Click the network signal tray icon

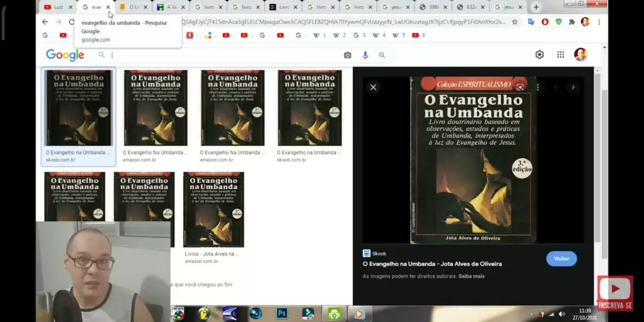pos(551,314)
